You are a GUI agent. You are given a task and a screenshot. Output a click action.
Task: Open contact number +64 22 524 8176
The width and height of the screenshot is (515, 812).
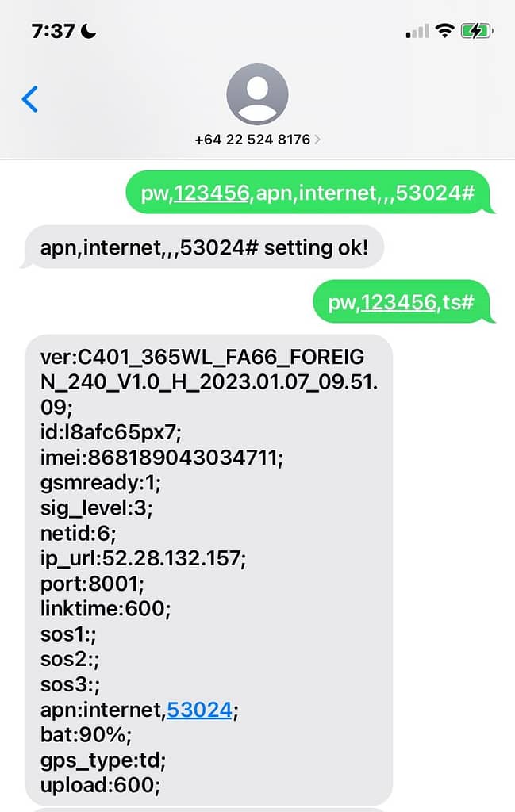(252, 140)
